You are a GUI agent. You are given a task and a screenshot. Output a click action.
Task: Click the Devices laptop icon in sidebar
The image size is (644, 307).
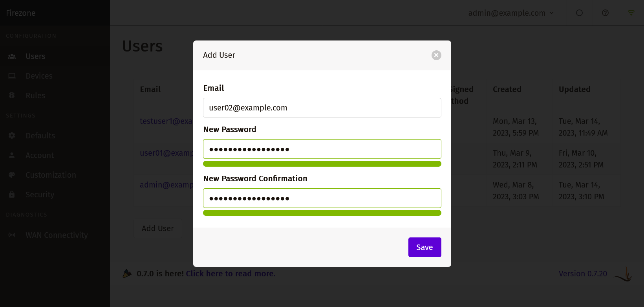coord(12,76)
